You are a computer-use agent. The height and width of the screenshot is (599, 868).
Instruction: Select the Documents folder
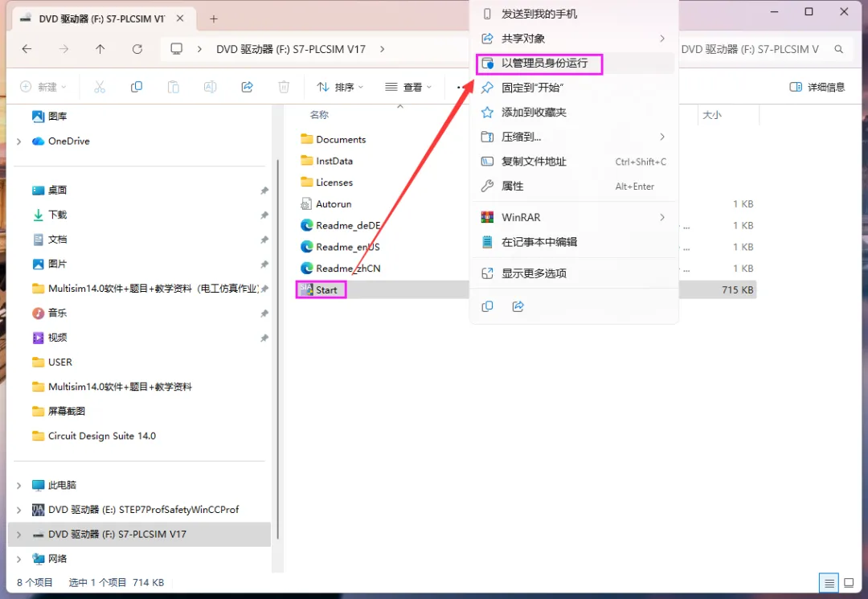click(x=333, y=140)
